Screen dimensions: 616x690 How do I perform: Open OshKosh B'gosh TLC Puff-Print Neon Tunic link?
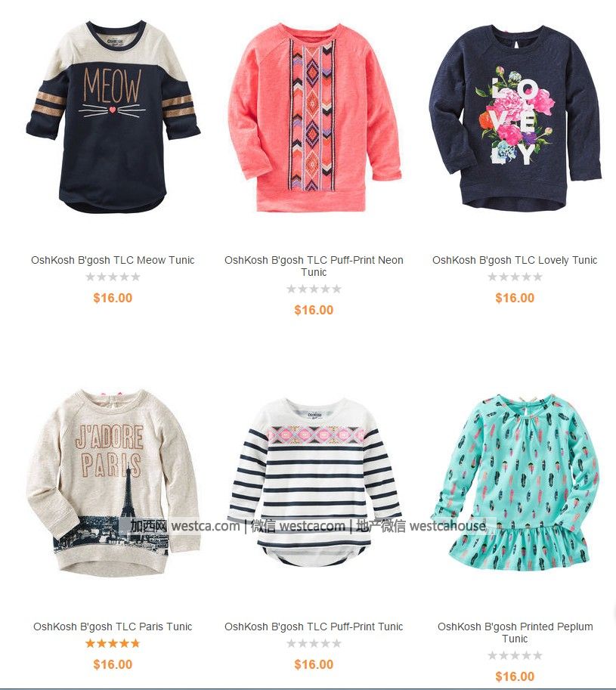click(x=314, y=266)
